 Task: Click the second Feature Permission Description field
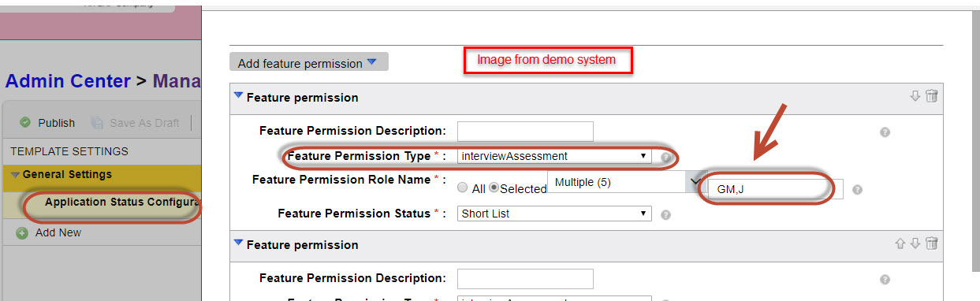pyautogui.click(x=525, y=278)
